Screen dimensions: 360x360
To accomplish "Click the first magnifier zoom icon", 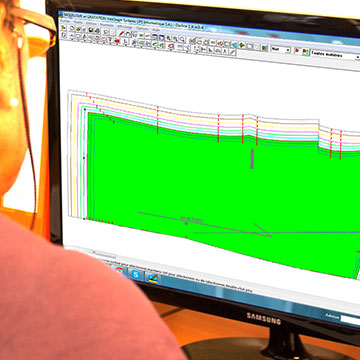I will coord(168,38).
